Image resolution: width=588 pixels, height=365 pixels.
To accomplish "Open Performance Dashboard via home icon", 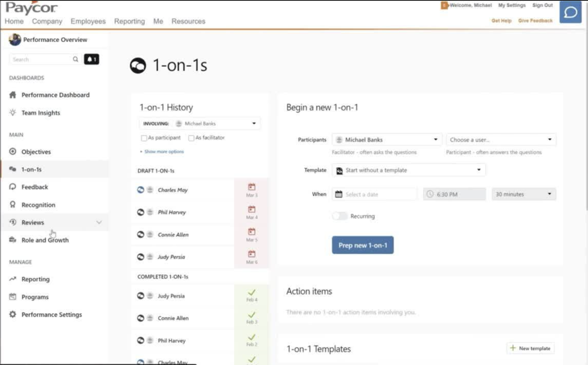I will point(13,95).
